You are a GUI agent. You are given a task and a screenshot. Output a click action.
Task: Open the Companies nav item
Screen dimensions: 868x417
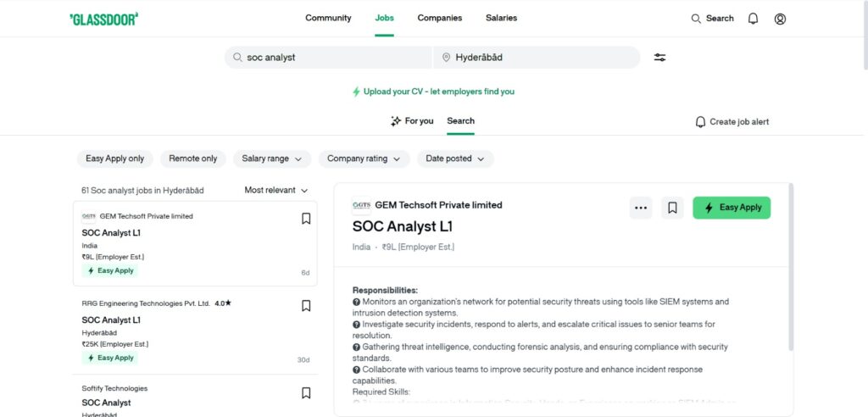[440, 19]
